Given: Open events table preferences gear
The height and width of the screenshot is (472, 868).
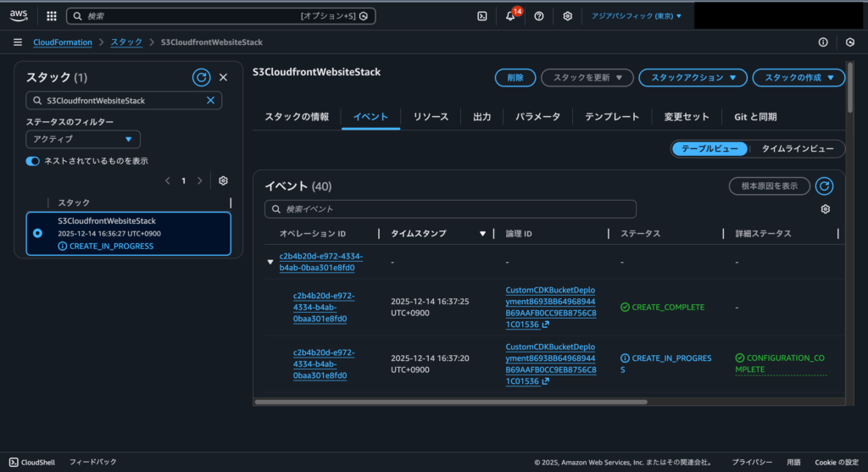Looking at the screenshot, I should tap(825, 209).
